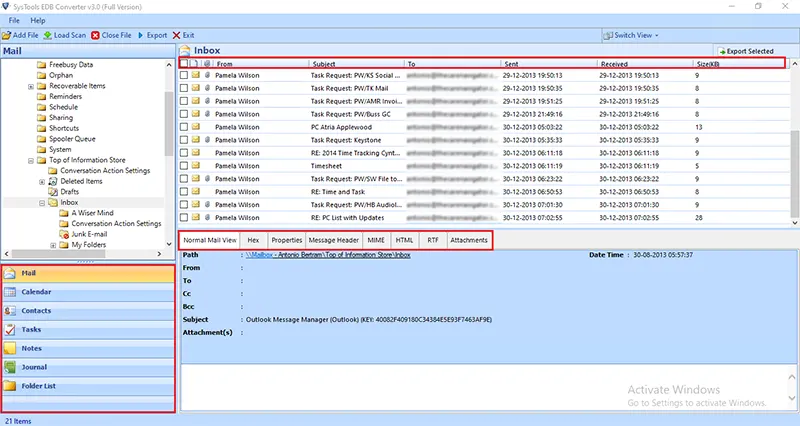
Task: Click the Export Selected button
Action: [x=745, y=51]
